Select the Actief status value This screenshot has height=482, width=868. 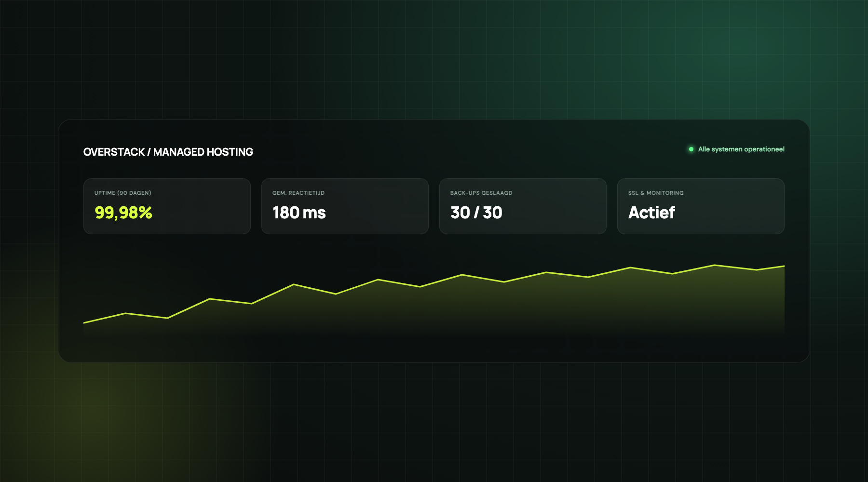click(651, 213)
